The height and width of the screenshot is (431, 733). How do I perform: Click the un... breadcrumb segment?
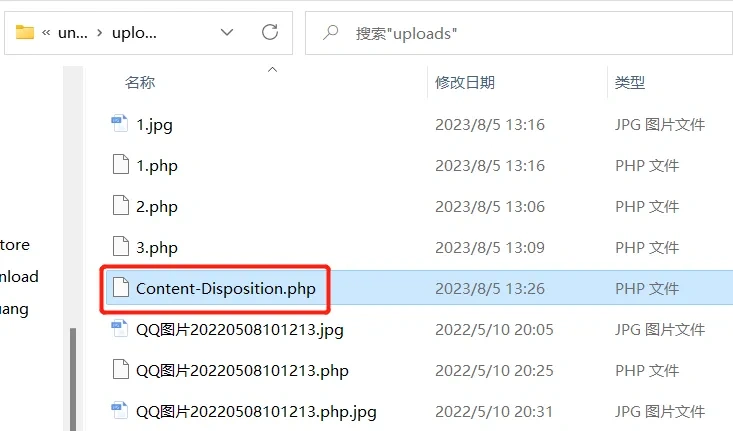click(72, 33)
